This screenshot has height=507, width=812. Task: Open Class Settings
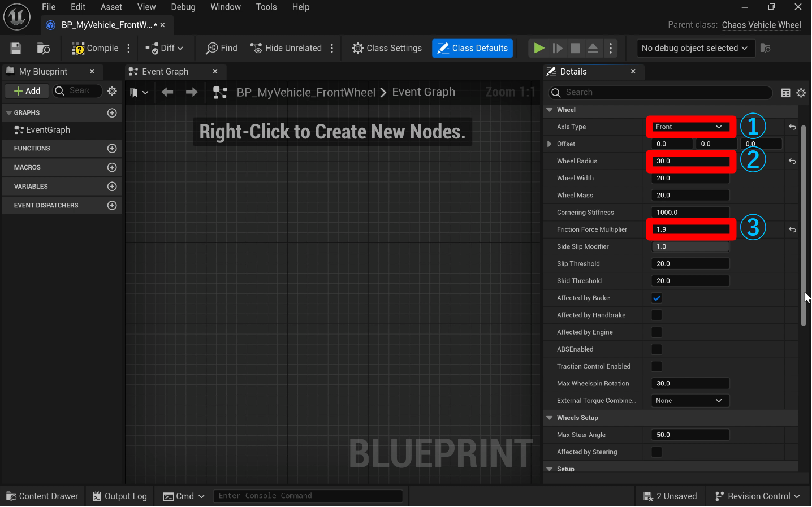pyautogui.click(x=387, y=48)
